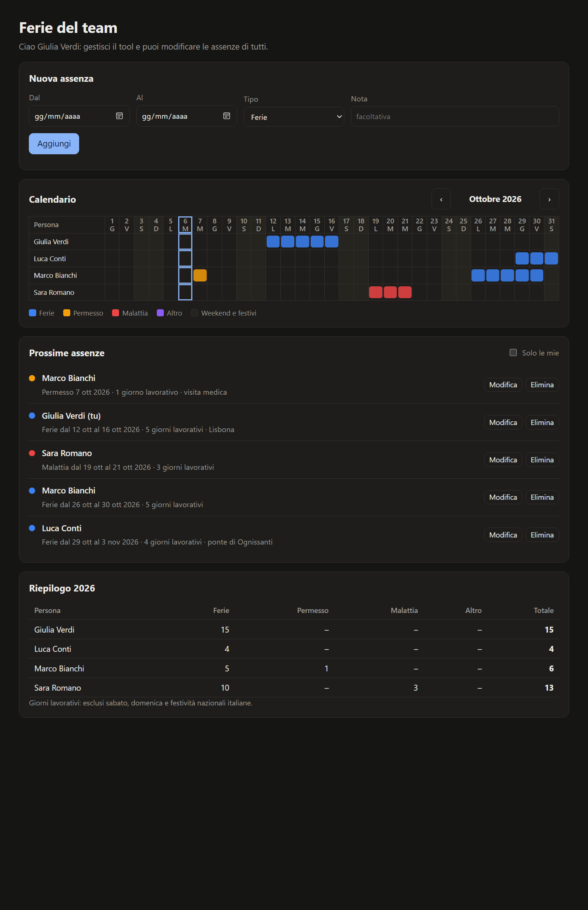
Task: Click Luca Conti's Ferie cell on day 31
Action: point(551,259)
